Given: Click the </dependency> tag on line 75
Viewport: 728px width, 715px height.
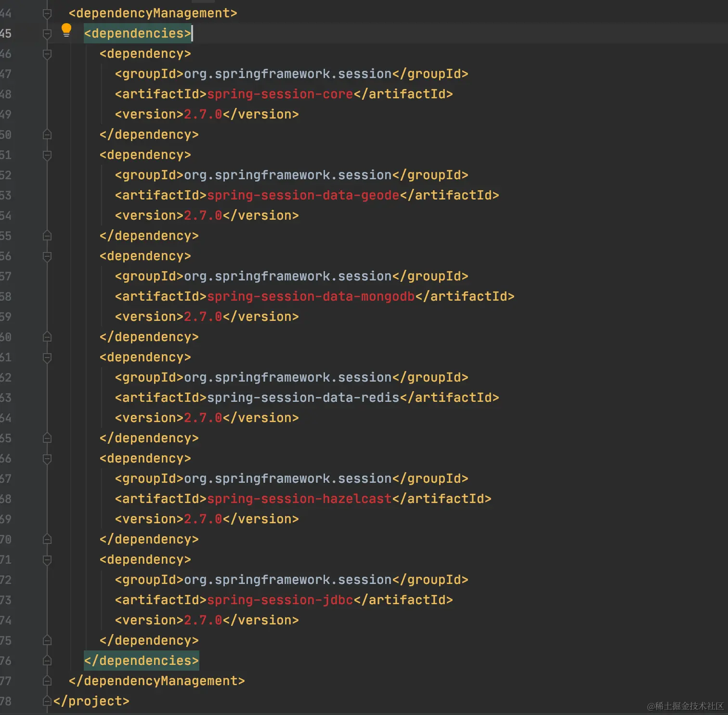Looking at the screenshot, I should [x=149, y=640].
